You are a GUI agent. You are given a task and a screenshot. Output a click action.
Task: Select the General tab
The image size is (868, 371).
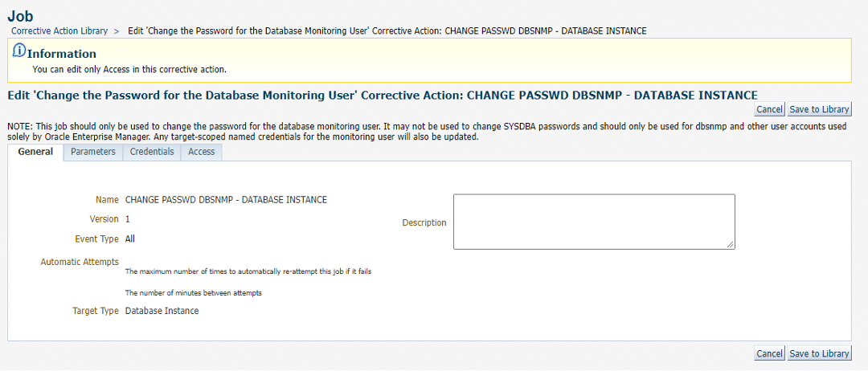(x=35, y=152)
